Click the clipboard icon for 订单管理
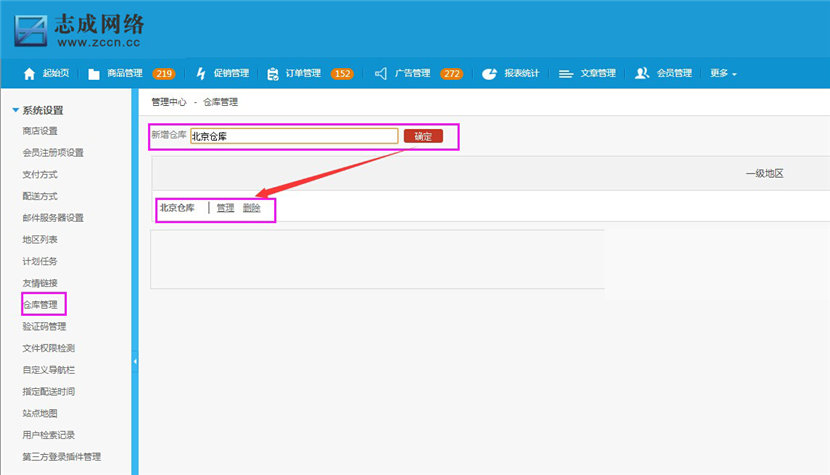The image size is (830, 475). pyautogui.click(x=273, y=74)
